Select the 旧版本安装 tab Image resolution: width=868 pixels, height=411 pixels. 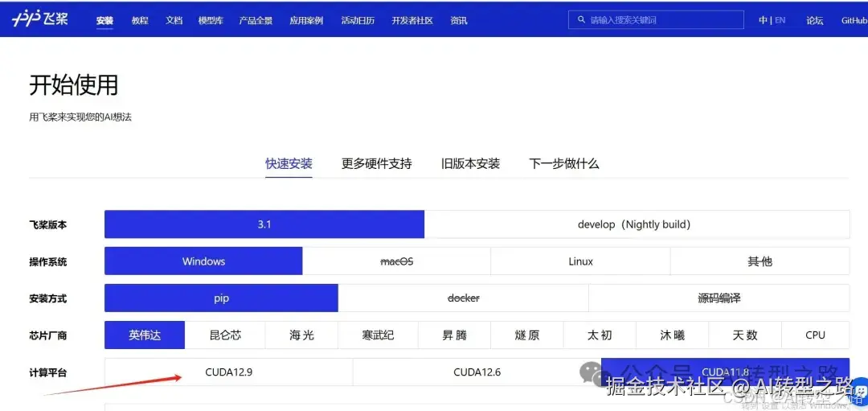point(470,164)
